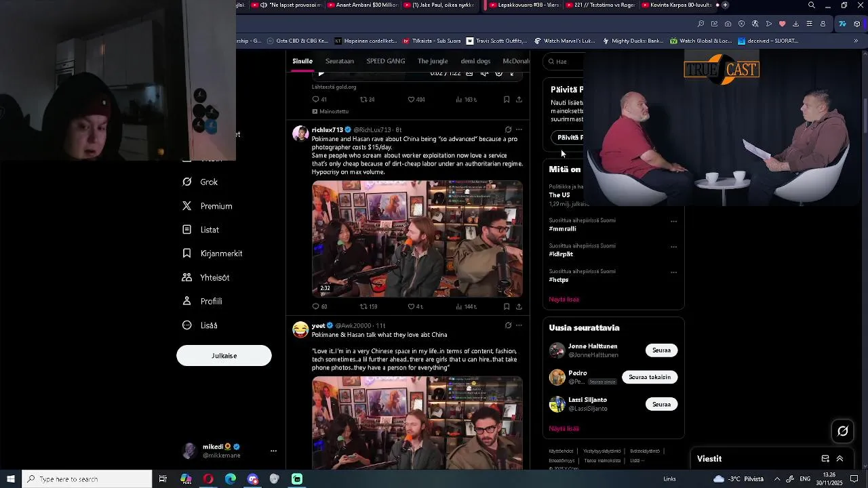Show hidden system tray icons
The width and height of the screenshot is (868, 488).
777,479
